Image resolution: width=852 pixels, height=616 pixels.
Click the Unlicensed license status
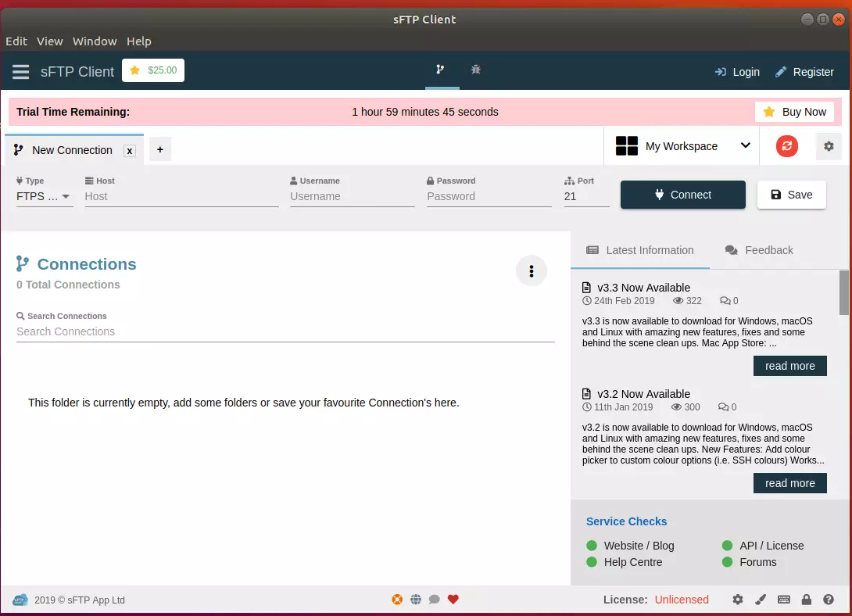click(682, 600)
